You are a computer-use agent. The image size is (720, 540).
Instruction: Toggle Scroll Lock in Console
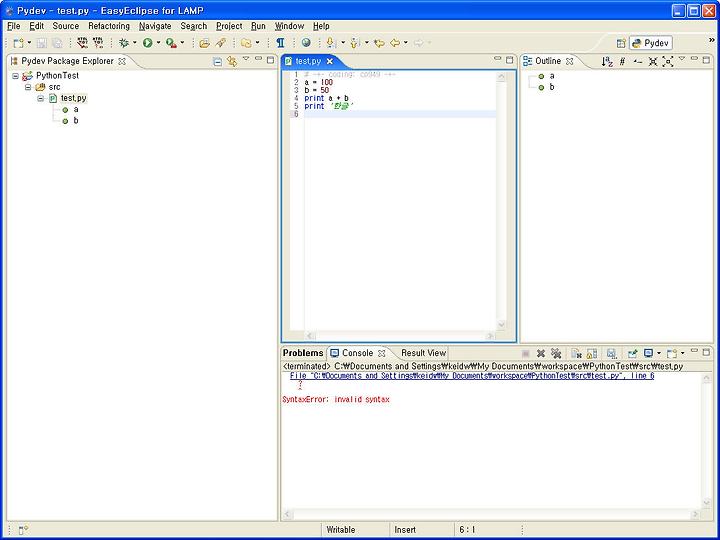(x=592, y=353)
